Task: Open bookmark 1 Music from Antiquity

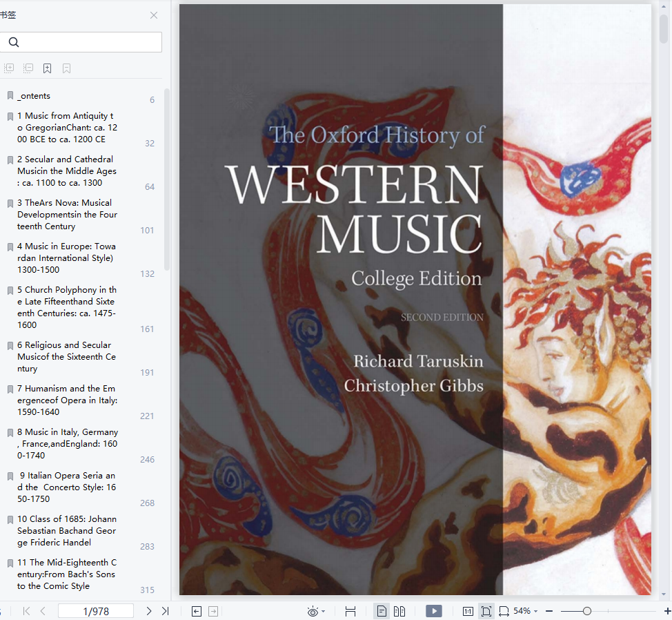Action: 67,127
